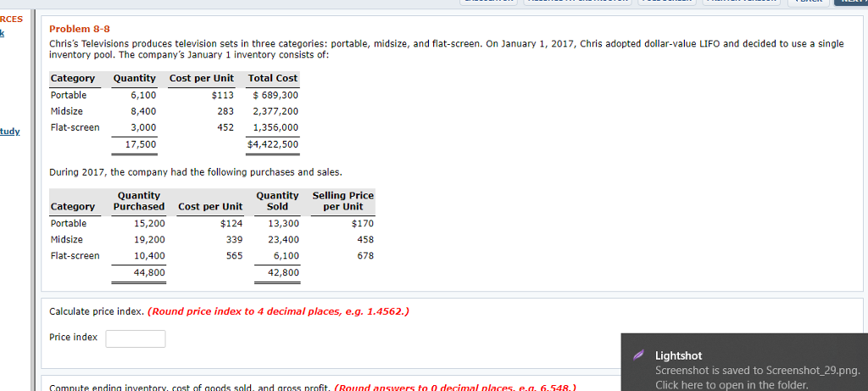This screenshot has height=391, width=868.
Task: Click the 'Quantity' header in inventory table
Action: click(x=135, y=78)
